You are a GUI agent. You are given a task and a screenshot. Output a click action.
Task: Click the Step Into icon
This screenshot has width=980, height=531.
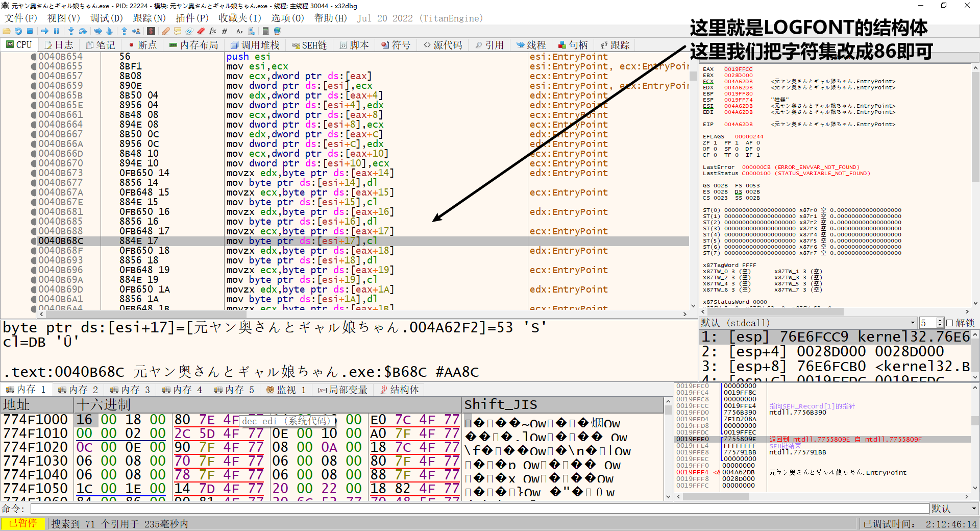tap(71, 31)
